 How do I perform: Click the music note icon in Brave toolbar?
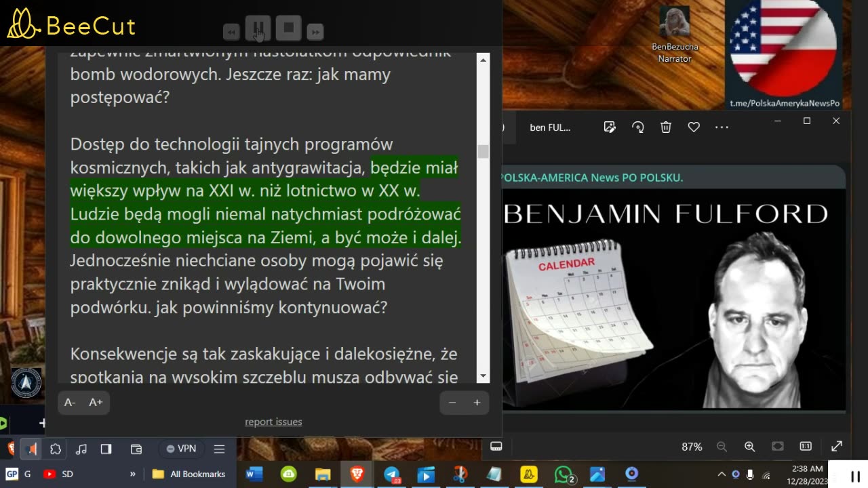click(81, 449)
